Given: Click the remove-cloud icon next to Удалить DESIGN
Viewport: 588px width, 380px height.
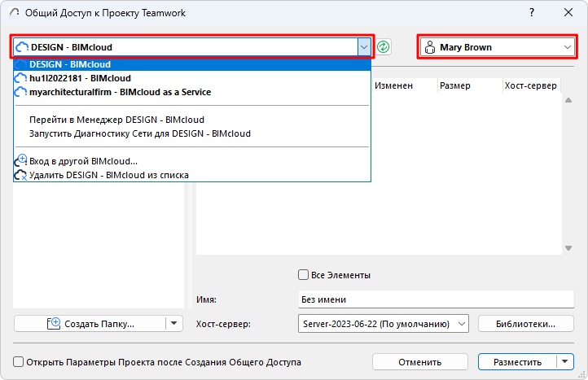Looking at the screenshot, I should pos(21,174).
